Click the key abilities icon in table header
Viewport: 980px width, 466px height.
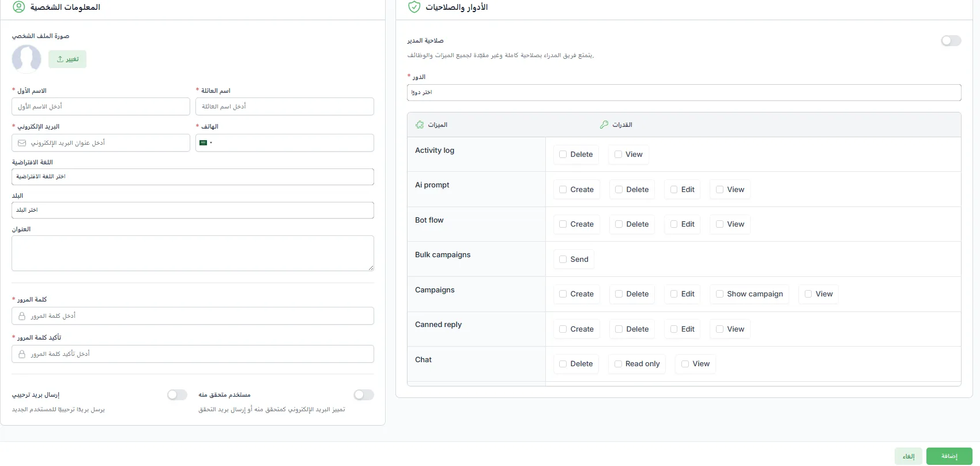tap(604, 125)
